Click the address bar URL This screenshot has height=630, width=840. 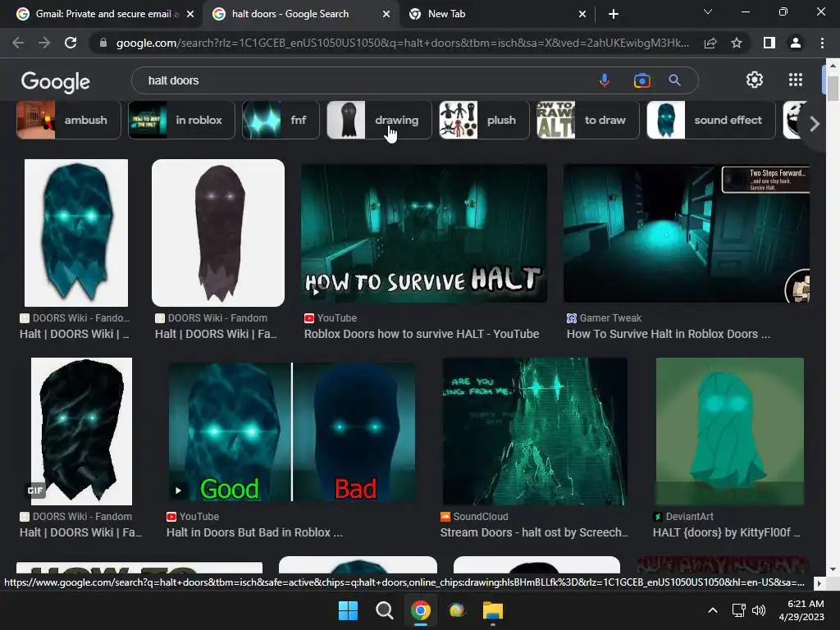click(402, 43)
